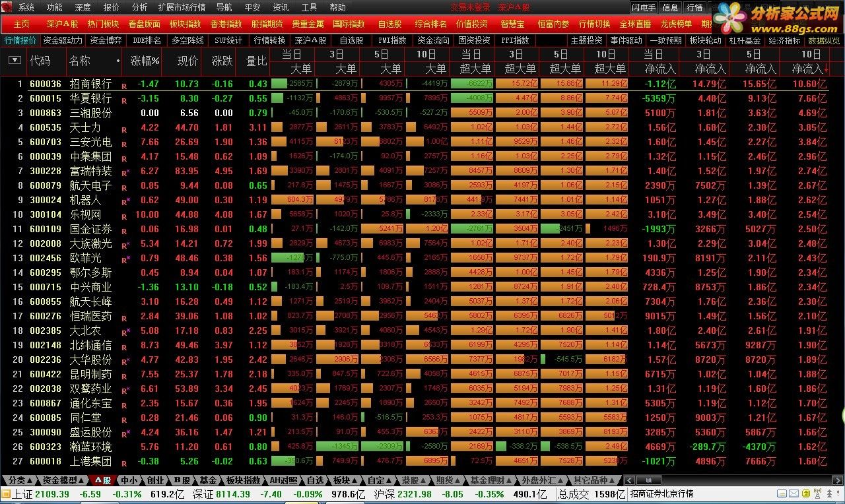Click the small icon left of 上证 index

click(5, 494)
